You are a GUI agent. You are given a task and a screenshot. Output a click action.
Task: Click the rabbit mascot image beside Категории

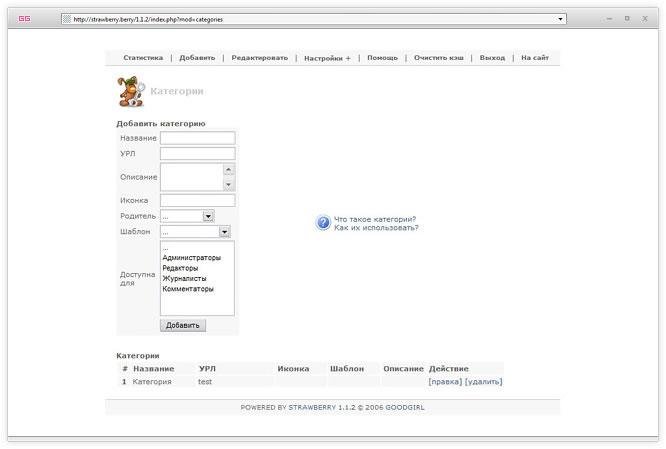[x=130, y=91]
